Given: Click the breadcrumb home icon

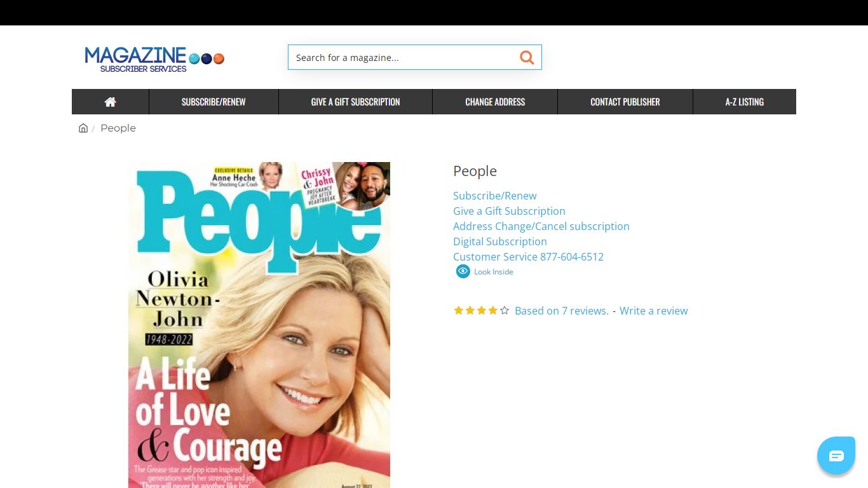Looking at the screenshot, I should tap(83, 128).
